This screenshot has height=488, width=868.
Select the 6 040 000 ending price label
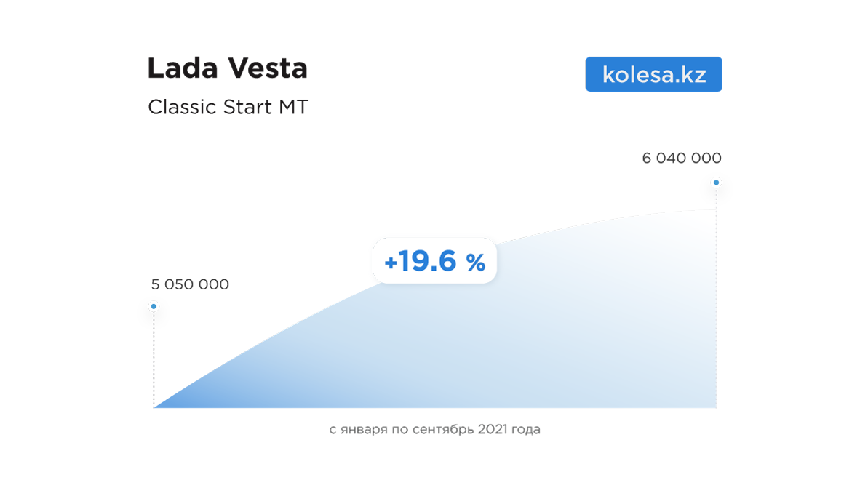(682, 158)
